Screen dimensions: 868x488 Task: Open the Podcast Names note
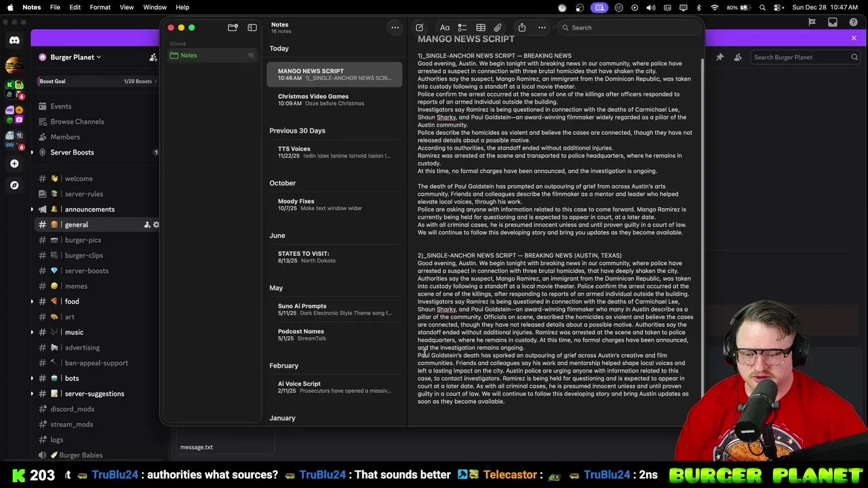tap(334, 335)
